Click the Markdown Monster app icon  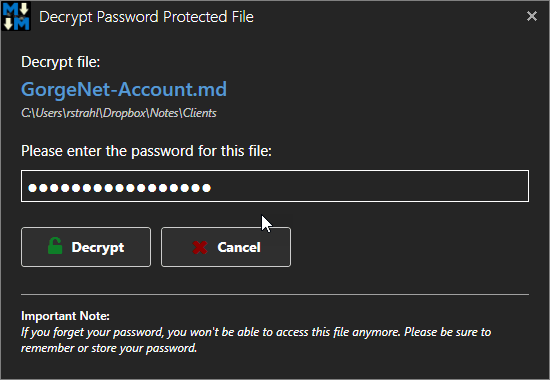tap(16, 16)
